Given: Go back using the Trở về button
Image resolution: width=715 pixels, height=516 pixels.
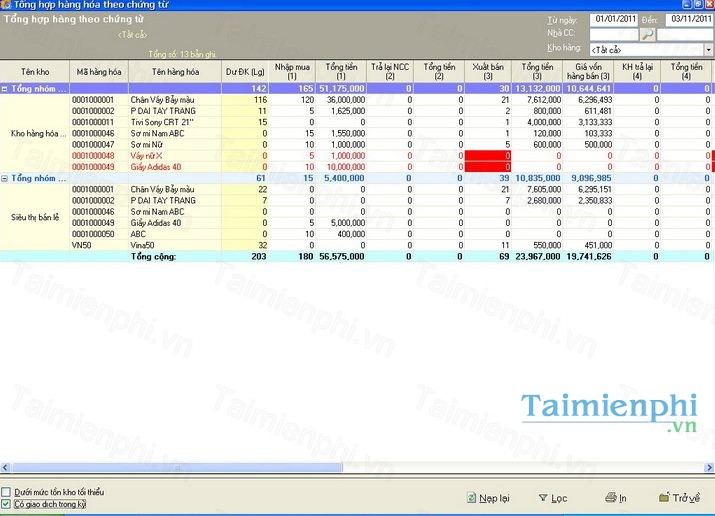Looking at the screenshot, I should point(680,497).
